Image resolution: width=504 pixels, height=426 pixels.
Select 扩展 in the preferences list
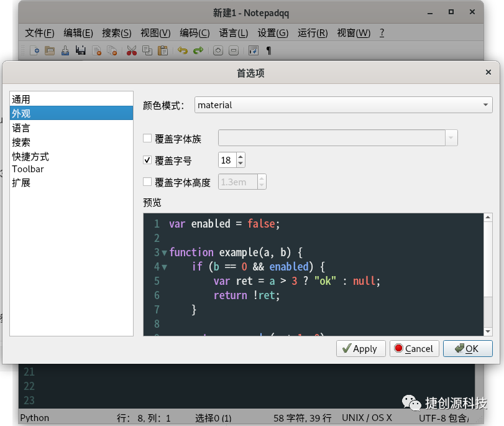(71, 183)
